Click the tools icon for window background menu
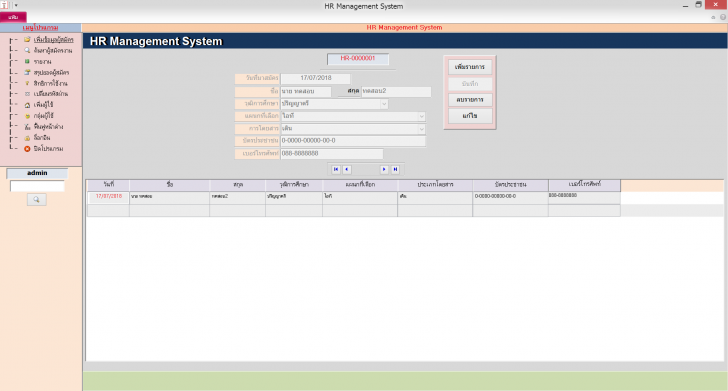728x391 pixels. 27,127
